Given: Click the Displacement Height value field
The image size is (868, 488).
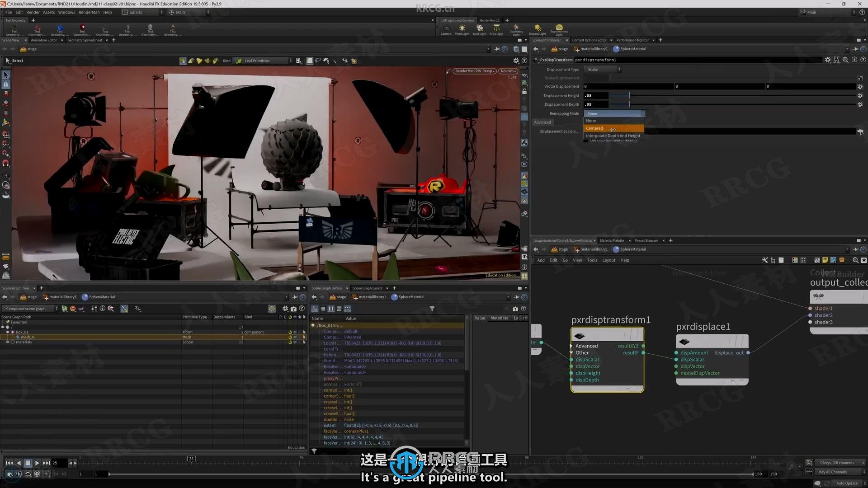Looking at the screenshot, I should (595, 95).
